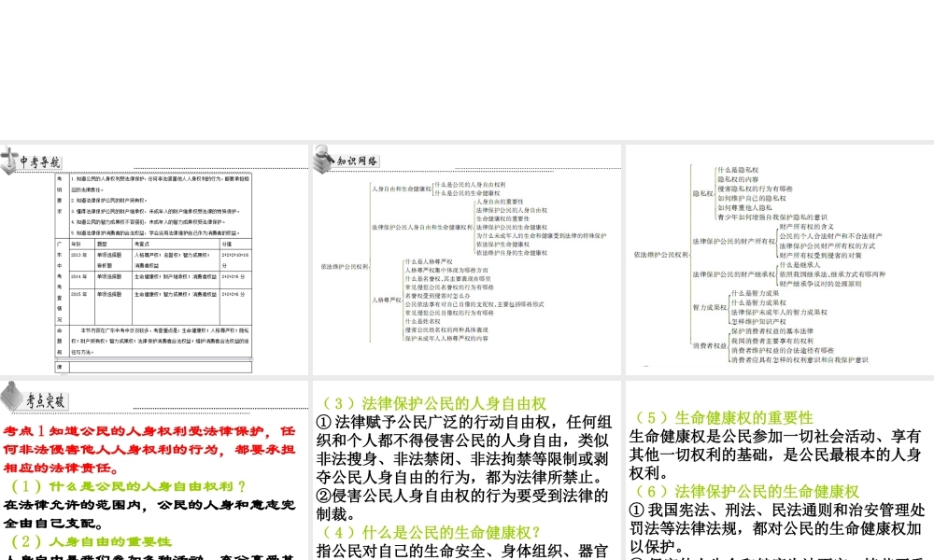This screenshot has height=560, width=934.
Task: Click the magnifier icon beside 知识网络
Action: (x=324, y=159)
